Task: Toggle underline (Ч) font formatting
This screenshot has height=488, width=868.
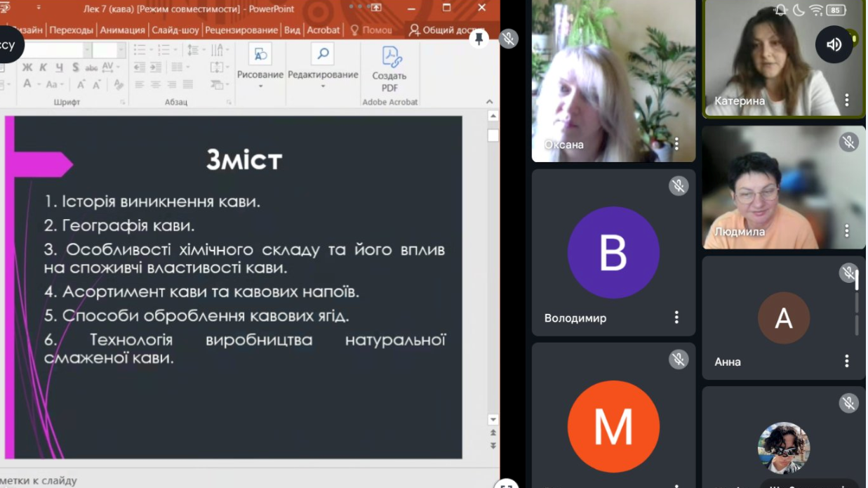Action: pos(59,67)
